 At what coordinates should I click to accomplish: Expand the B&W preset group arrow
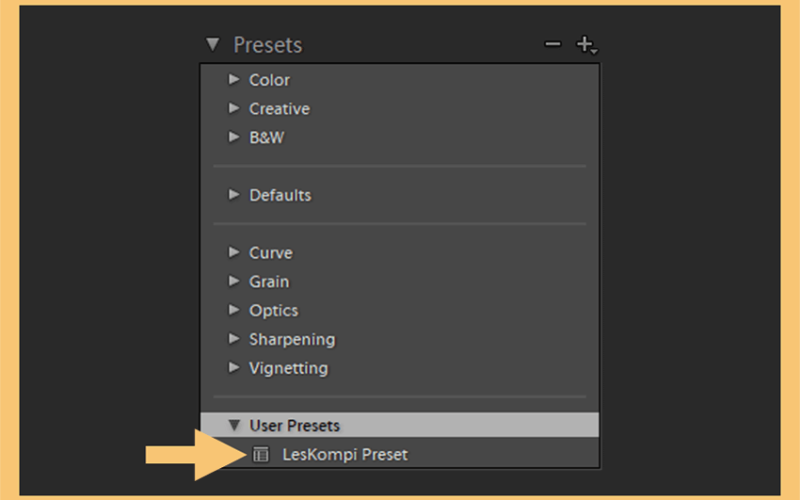pyautogui.click(x=234, y=137)
